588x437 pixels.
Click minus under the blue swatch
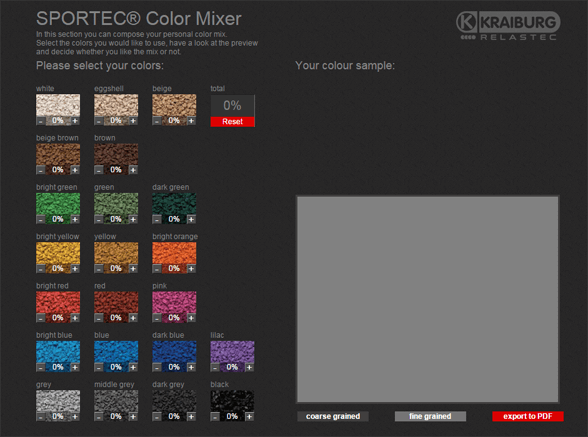tap(99, 367)
